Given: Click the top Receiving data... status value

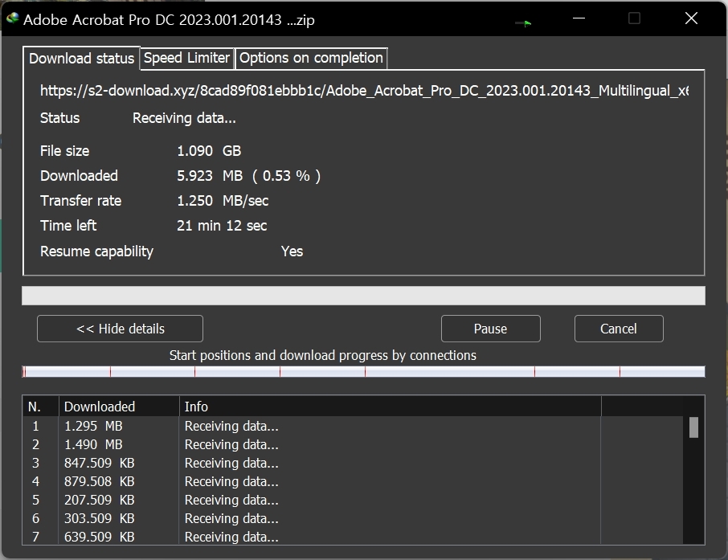Looking at the screenshot, I should coord(184,118).
